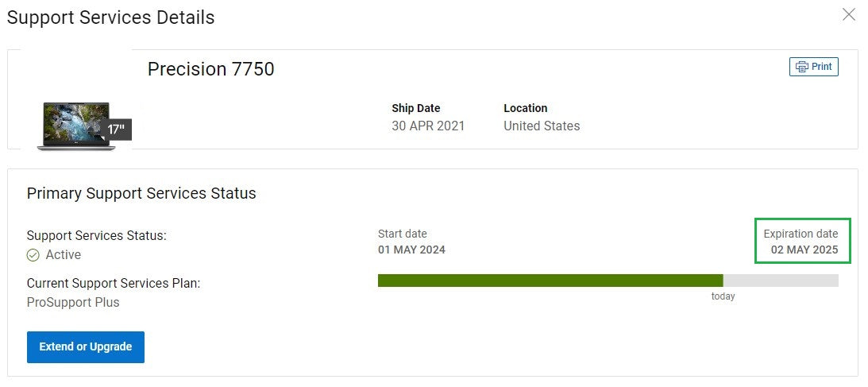Click the green Active checkmark icon
This screenshot has width=868, height=387.
[x=33, y=255]
